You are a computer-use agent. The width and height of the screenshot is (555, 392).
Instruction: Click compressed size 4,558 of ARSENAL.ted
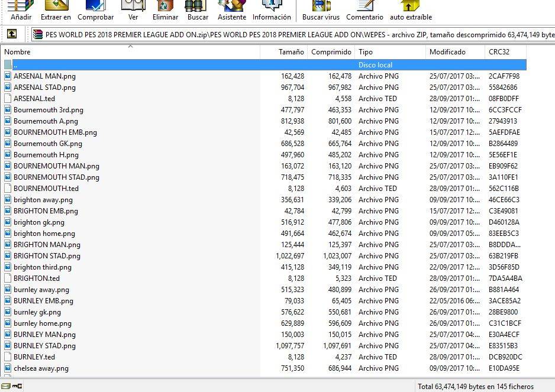[343, 99]
